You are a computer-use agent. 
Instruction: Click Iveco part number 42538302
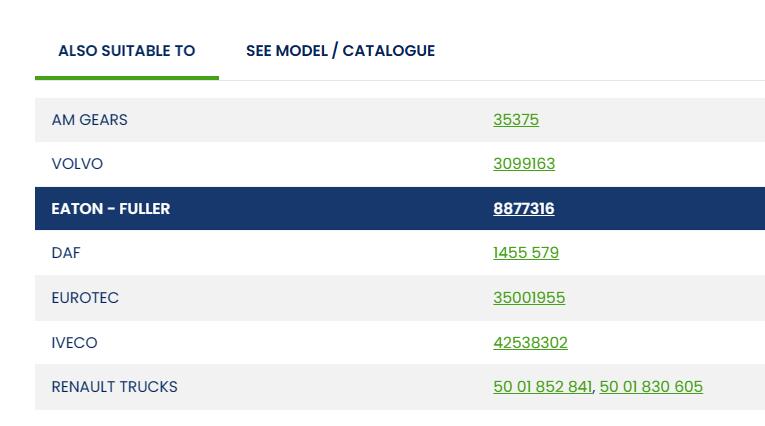click(530, 343)
